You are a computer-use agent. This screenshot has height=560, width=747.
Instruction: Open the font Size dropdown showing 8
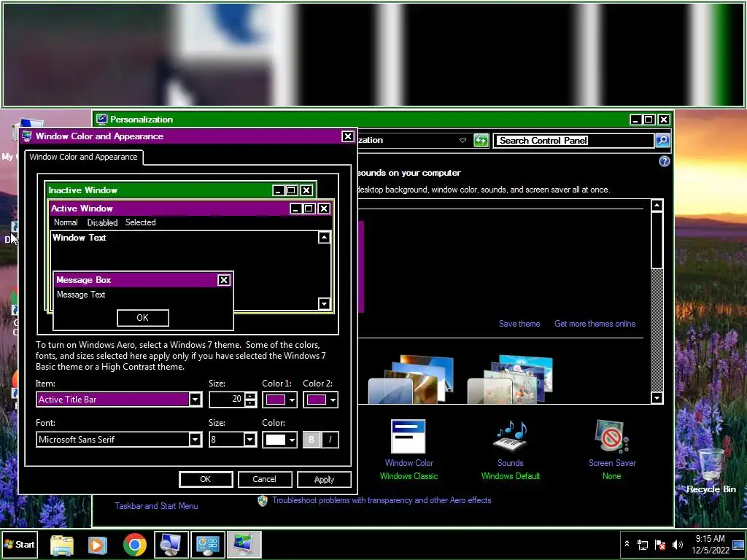tap(250, 439)
